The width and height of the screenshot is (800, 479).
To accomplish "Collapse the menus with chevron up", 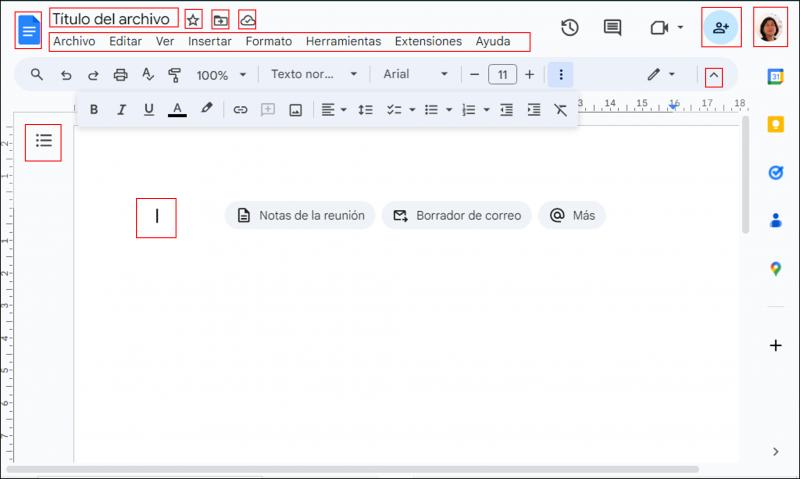I will coord(714,77).
